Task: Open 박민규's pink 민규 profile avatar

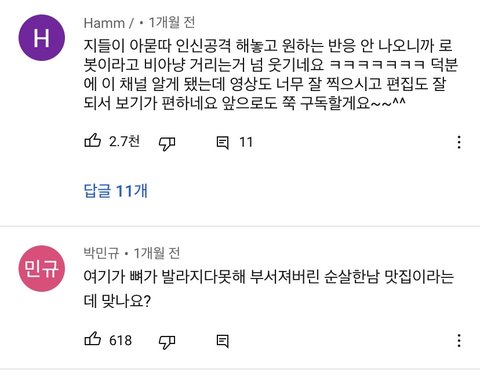Action: [42, 269]
